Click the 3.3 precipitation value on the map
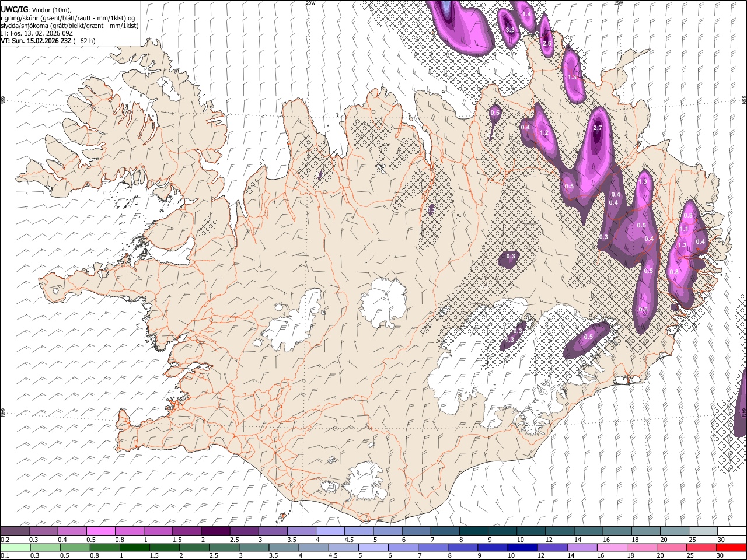Screen dimensions: 747x560 (510, 30)
